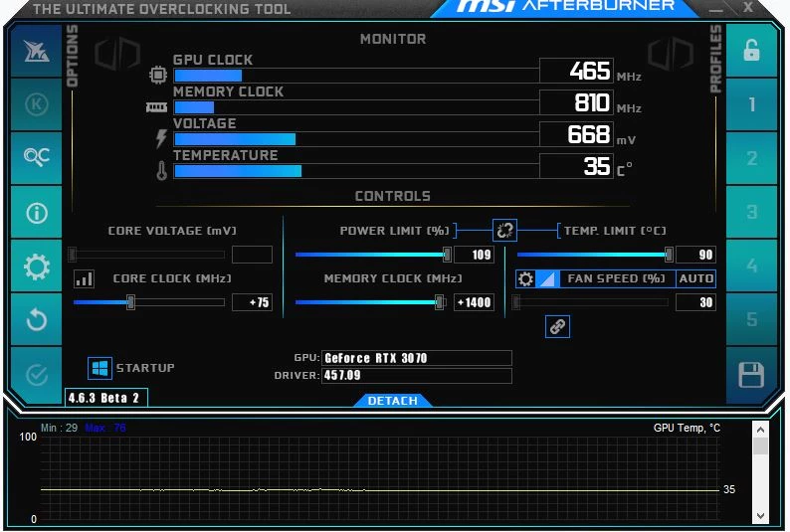Select profile slot 2
Screen dimensions: 790x532
coord(751,158)
